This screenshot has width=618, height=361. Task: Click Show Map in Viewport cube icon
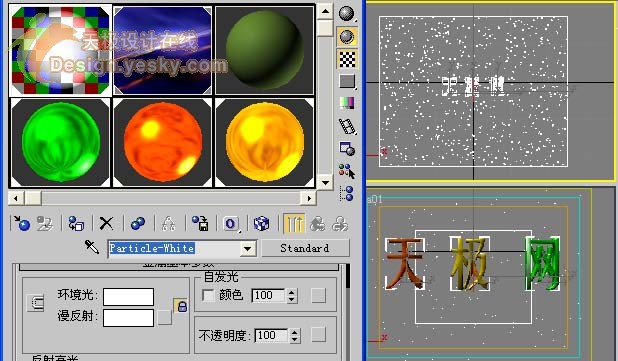261,223
